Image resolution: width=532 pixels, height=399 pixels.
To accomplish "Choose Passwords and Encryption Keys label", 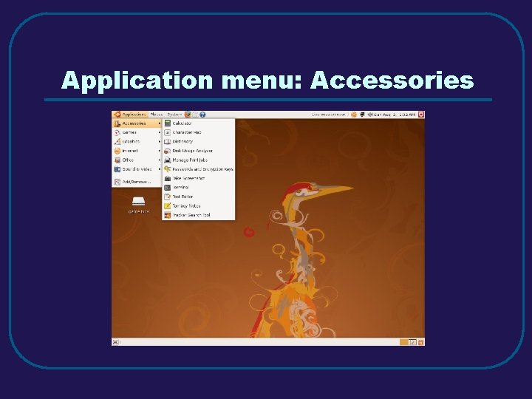I will point(203,169).
